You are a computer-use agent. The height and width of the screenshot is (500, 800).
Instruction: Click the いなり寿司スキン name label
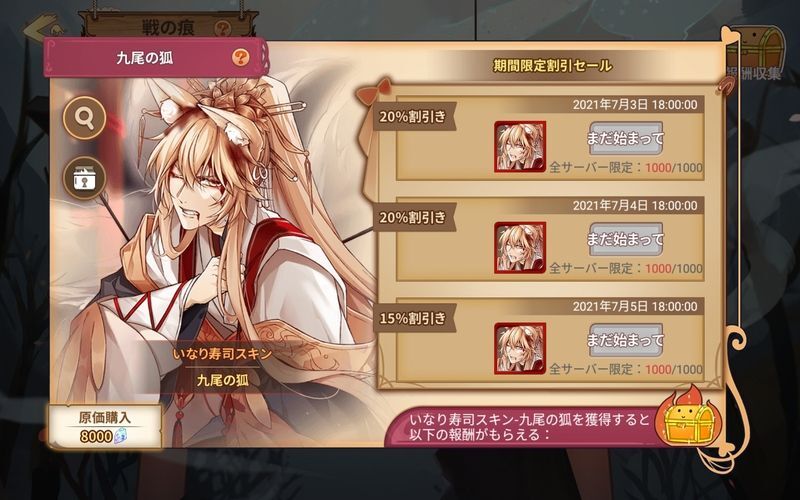222,354
